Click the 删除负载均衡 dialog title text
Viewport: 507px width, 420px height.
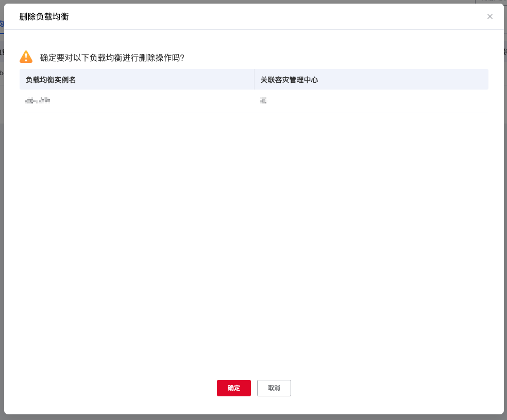[44, 16]
